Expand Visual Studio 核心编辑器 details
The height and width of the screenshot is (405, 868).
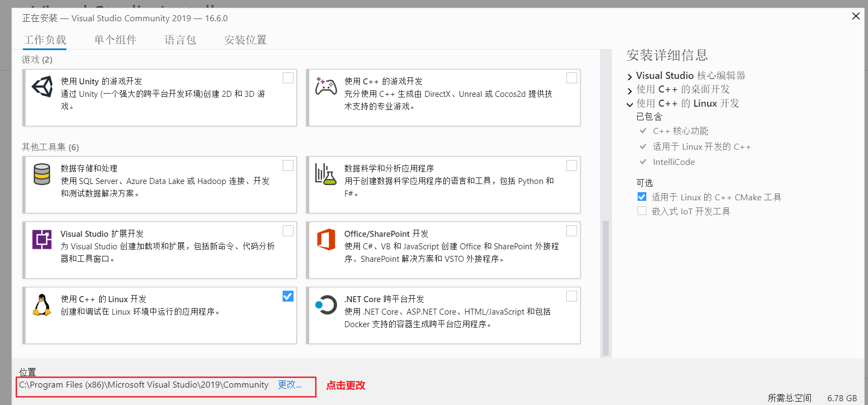point(630,77)
